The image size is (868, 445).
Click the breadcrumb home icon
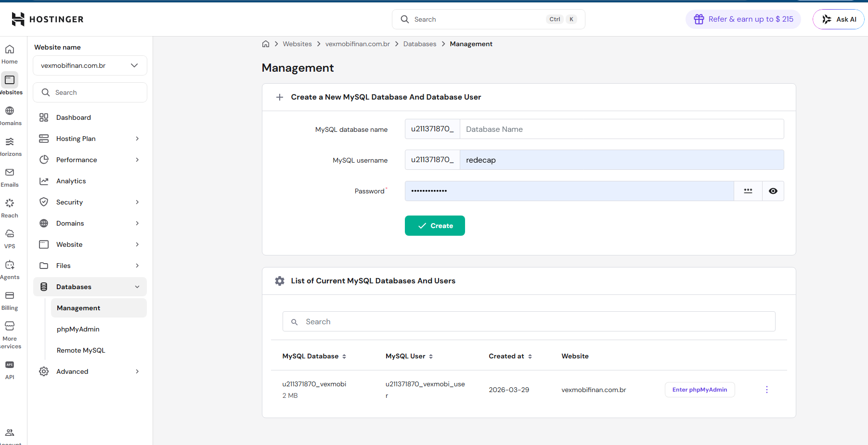(x=266, y=44)
